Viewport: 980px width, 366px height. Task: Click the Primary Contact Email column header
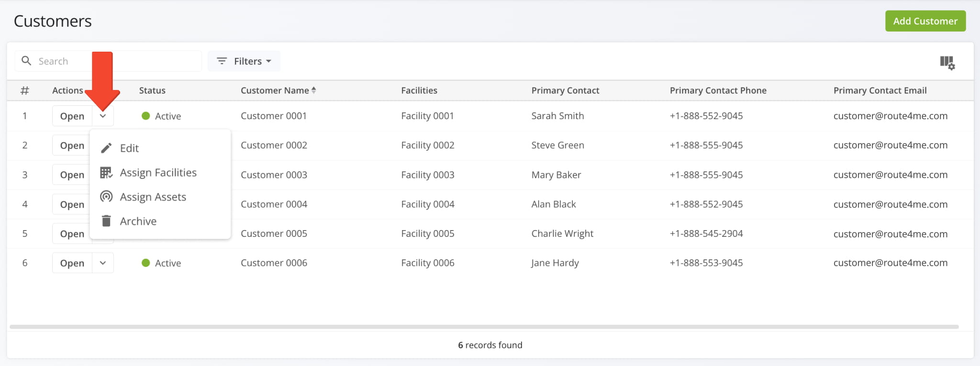[x=880, y=90]
